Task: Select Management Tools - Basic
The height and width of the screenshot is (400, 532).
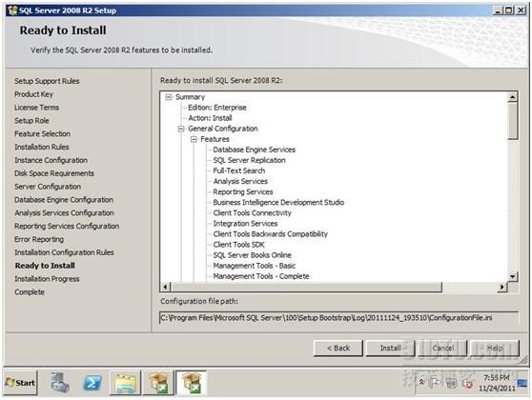Action: click(255, 266)
